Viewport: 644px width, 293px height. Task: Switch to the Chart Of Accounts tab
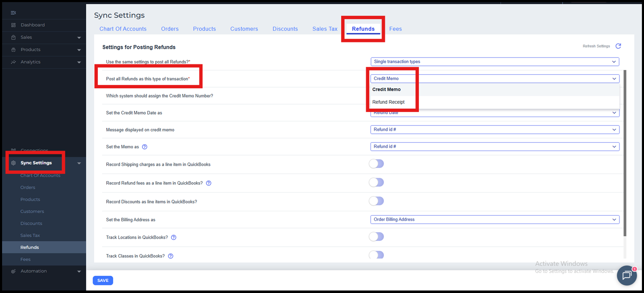coord(123,29)
